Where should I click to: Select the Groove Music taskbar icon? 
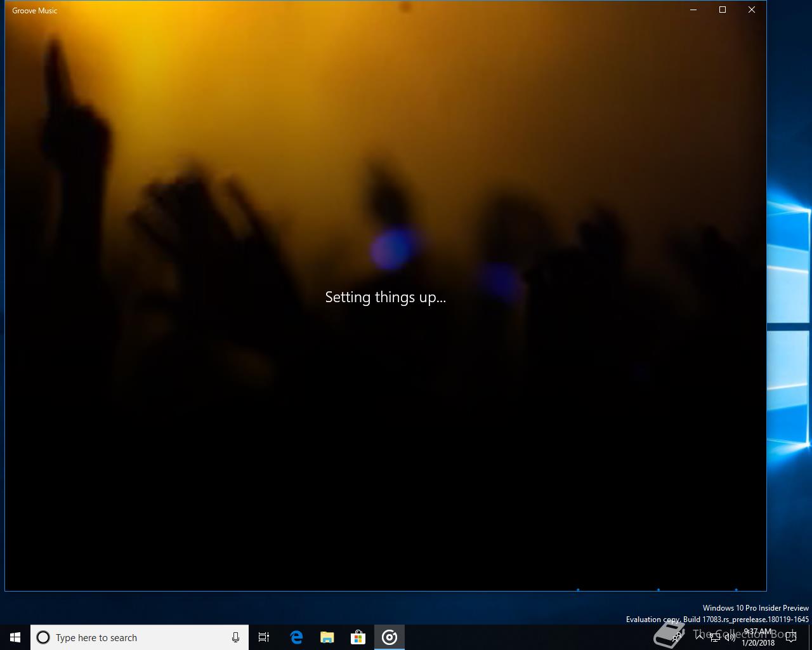(390, 637)
